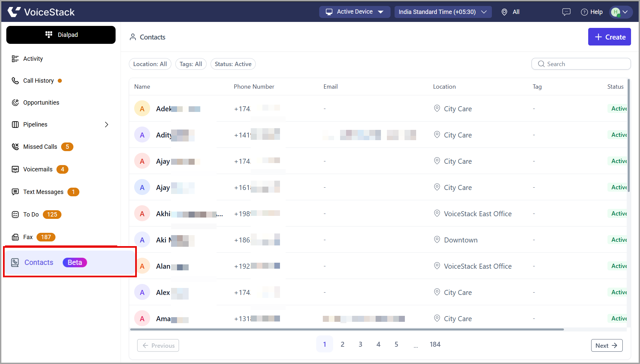Click the Alan contact name
The image size is (640, 364).
172,266
